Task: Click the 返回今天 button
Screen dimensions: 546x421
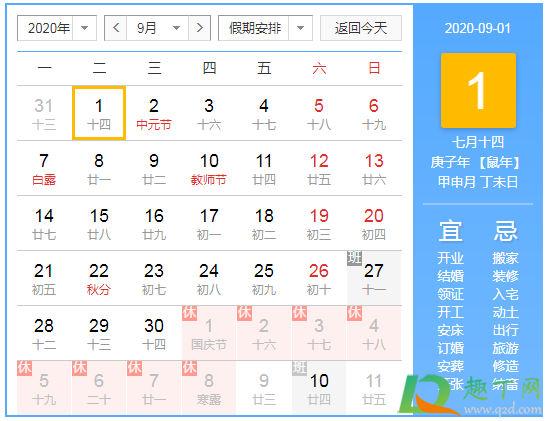Action: 361,28
